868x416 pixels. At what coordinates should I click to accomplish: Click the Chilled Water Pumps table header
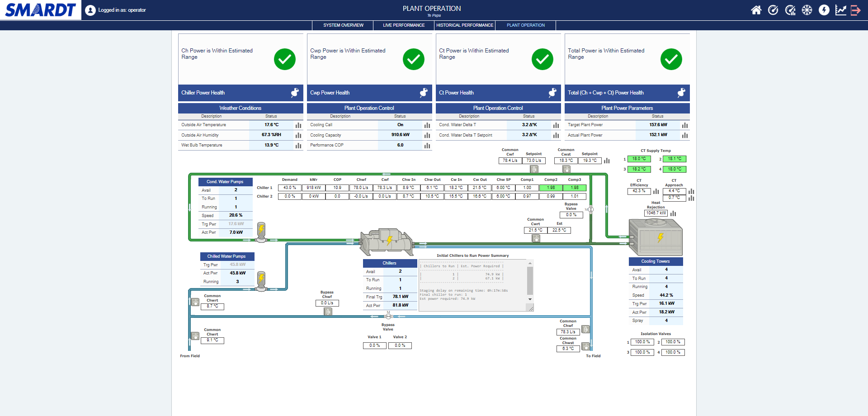coord(226,256)
